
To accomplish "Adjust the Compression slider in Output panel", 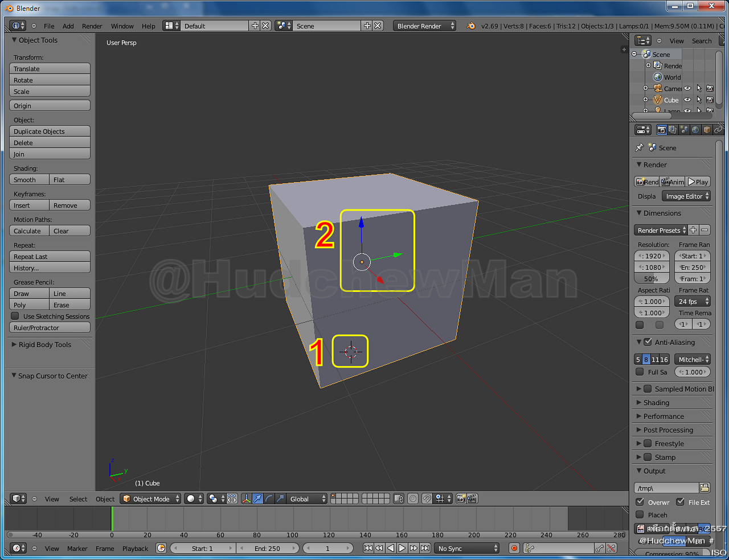I will [672, 554].
